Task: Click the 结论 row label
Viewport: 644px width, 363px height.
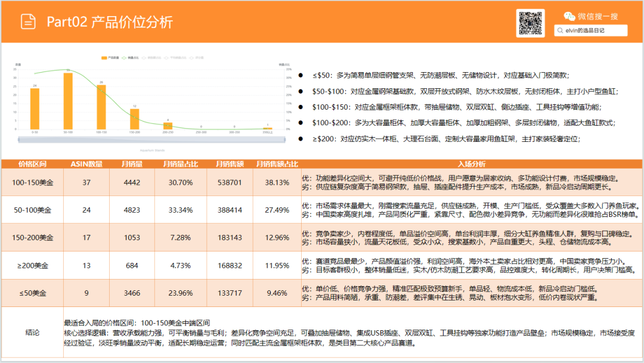Action: click(x=32, y=332)
